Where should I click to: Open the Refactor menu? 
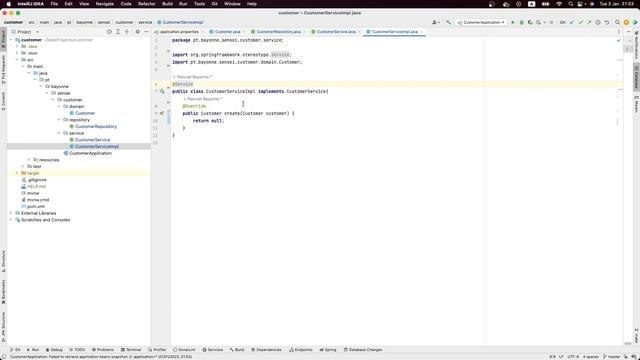[147, 4]
